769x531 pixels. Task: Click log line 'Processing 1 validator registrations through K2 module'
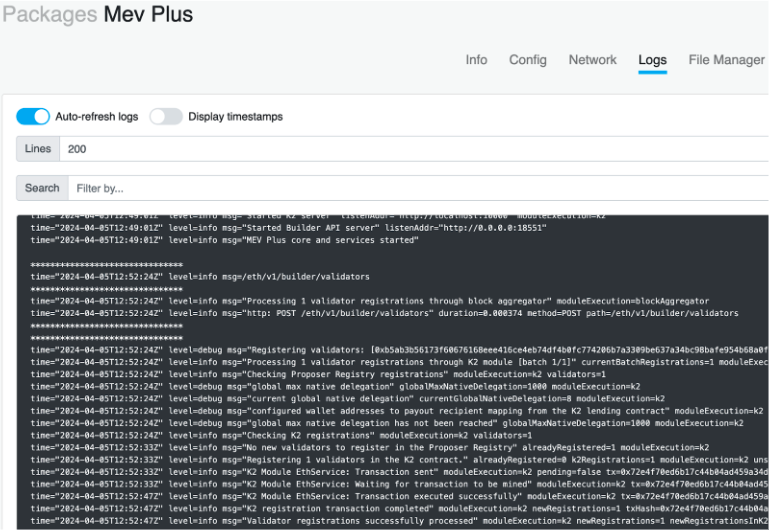coord(399,362)
